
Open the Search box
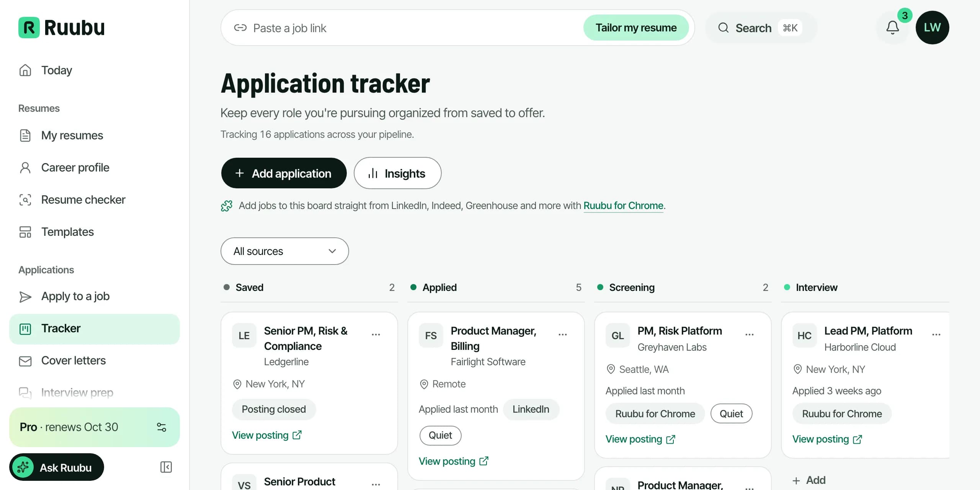click(x=761, y=28)
